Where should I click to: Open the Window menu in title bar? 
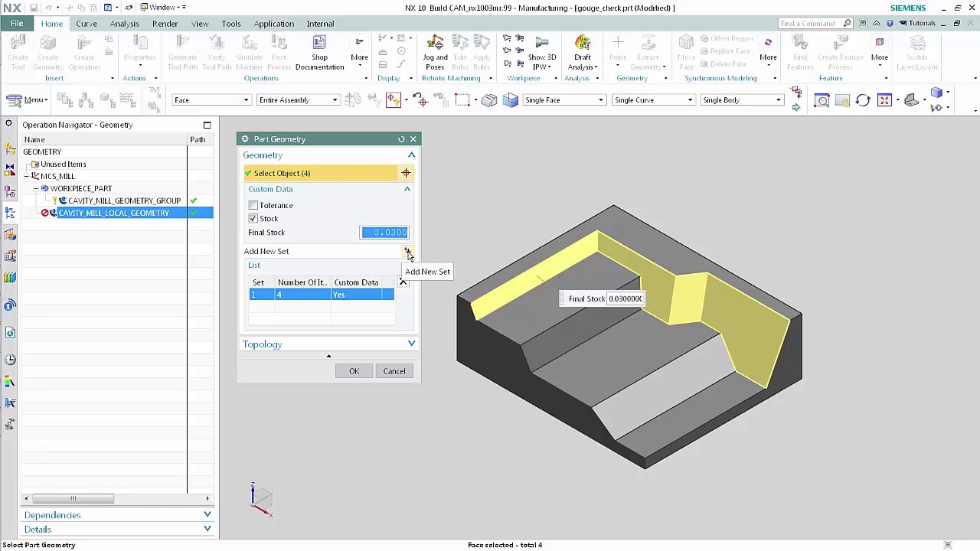click(x=163, y=8)
